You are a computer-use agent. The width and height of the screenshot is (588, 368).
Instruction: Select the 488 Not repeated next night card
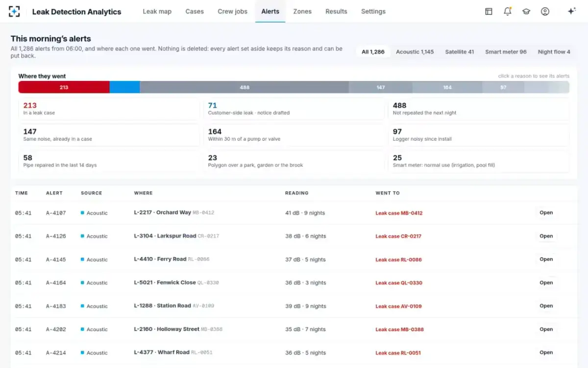479,109
